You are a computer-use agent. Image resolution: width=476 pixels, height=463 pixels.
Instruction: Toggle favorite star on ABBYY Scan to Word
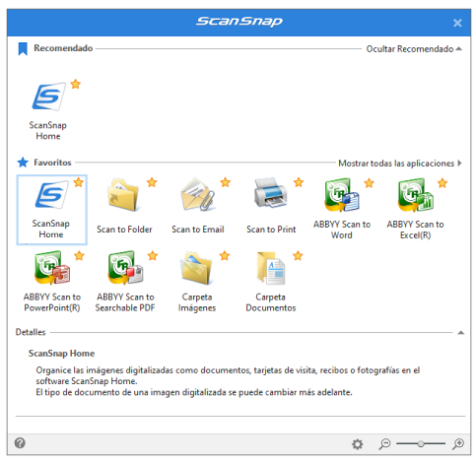click(x=370, y=182)
